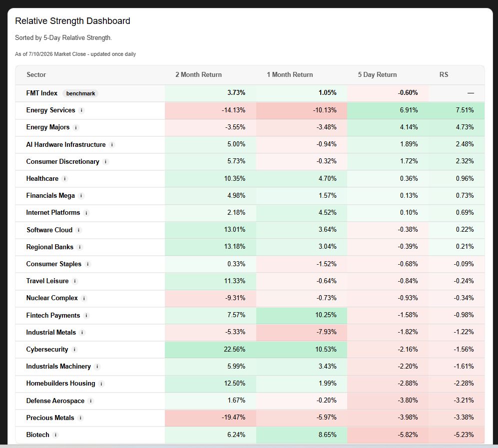The image size is (498, 448).
Task: Click the Industrial Metals info icon
Action: [82, 333]
